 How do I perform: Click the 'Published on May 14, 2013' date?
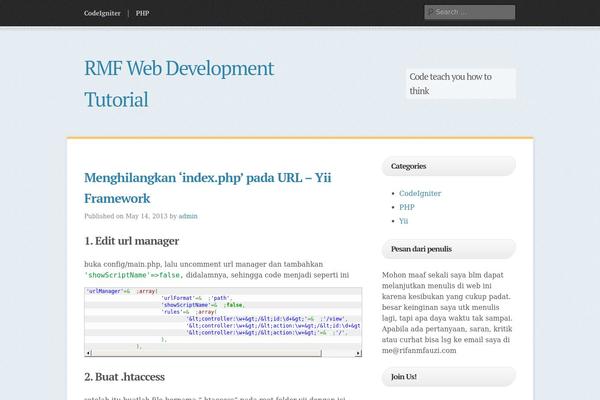[x=126, y=216]
